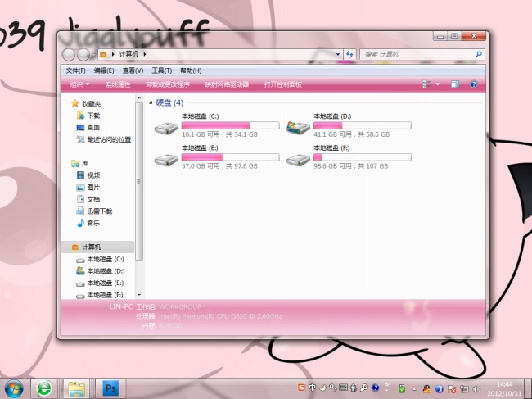
Task: Open the Help menu (帮助)
Action: click(x=191, y=70)
